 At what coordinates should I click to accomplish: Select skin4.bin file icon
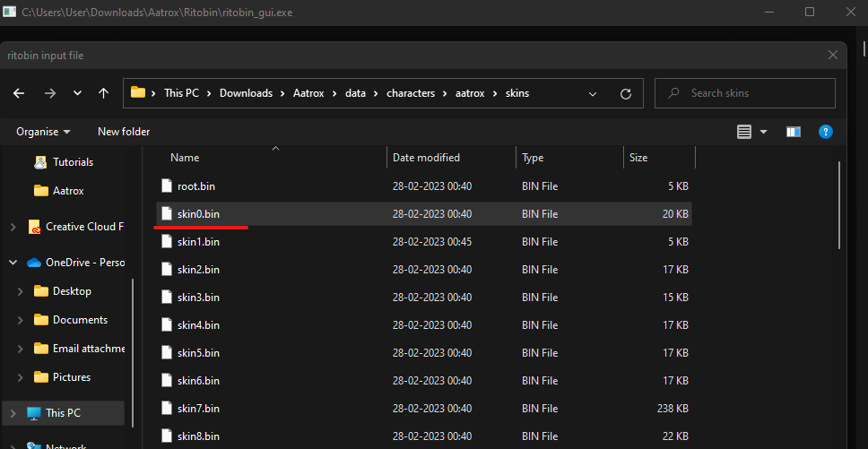click(x=167, y=325)
